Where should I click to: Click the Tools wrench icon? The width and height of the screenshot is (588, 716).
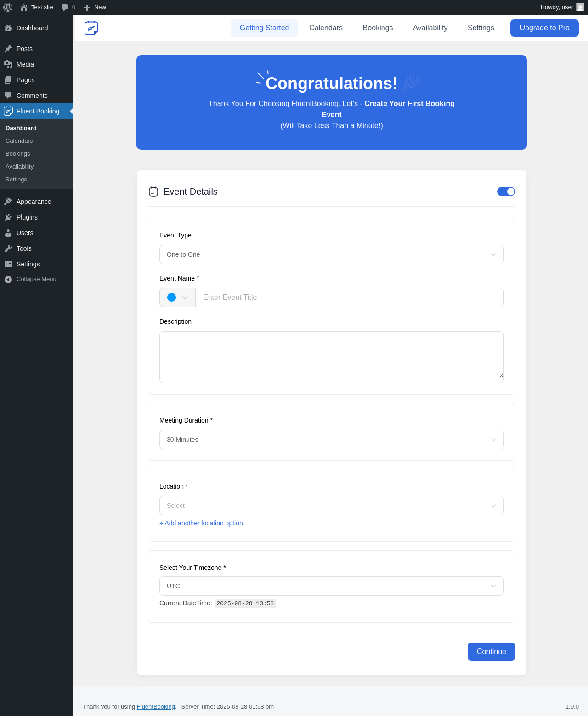coord(8,248)
